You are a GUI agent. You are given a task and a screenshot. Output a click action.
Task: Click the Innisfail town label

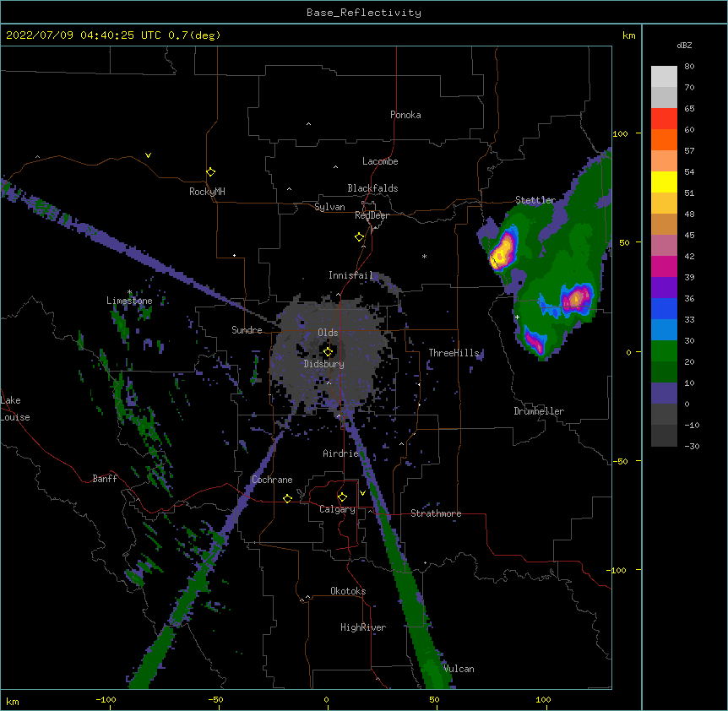[350, 275]
